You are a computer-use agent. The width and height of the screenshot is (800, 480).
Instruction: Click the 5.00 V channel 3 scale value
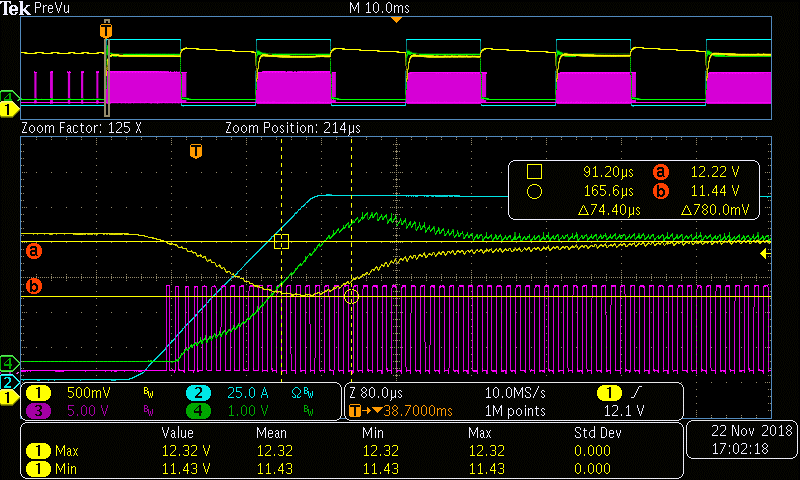[x=87, y=411]
